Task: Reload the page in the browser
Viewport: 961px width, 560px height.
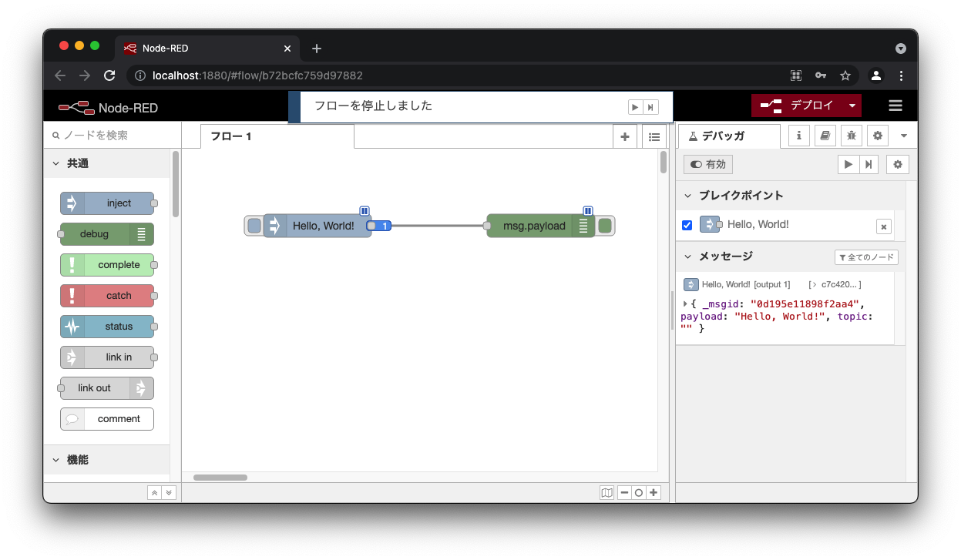Action: tap(109, 75)
